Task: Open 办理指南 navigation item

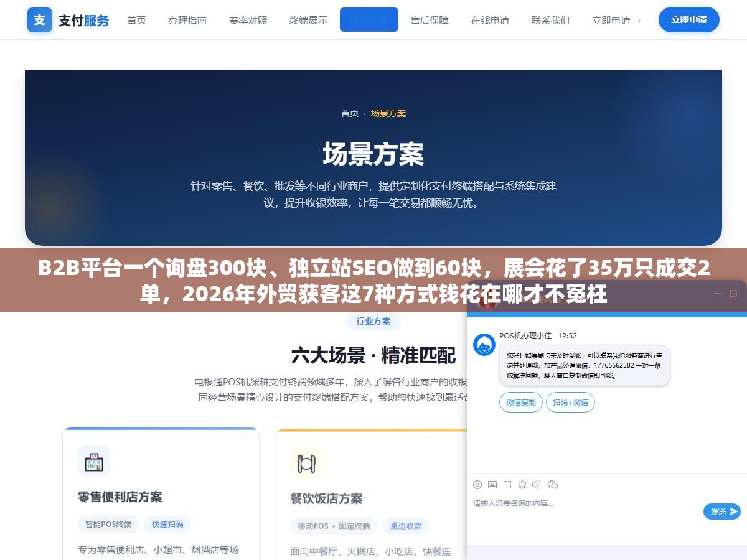Action: (x=187, y=20)
